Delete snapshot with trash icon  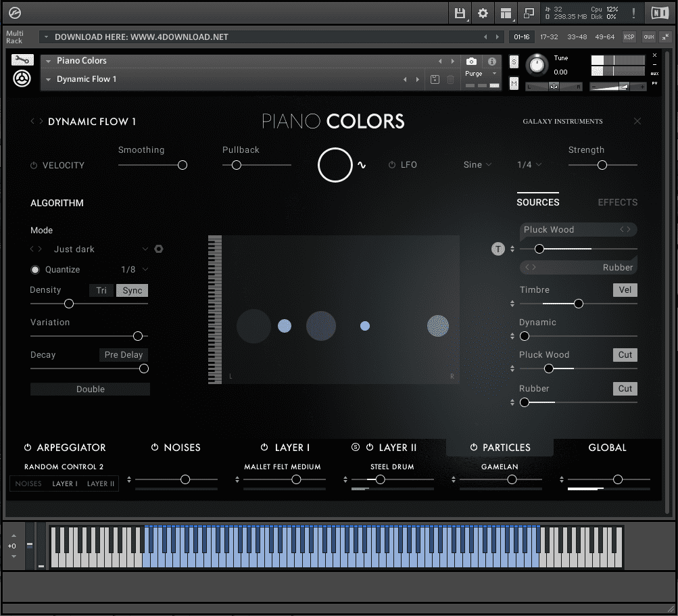pyautogui.click(x=451, y=79)
